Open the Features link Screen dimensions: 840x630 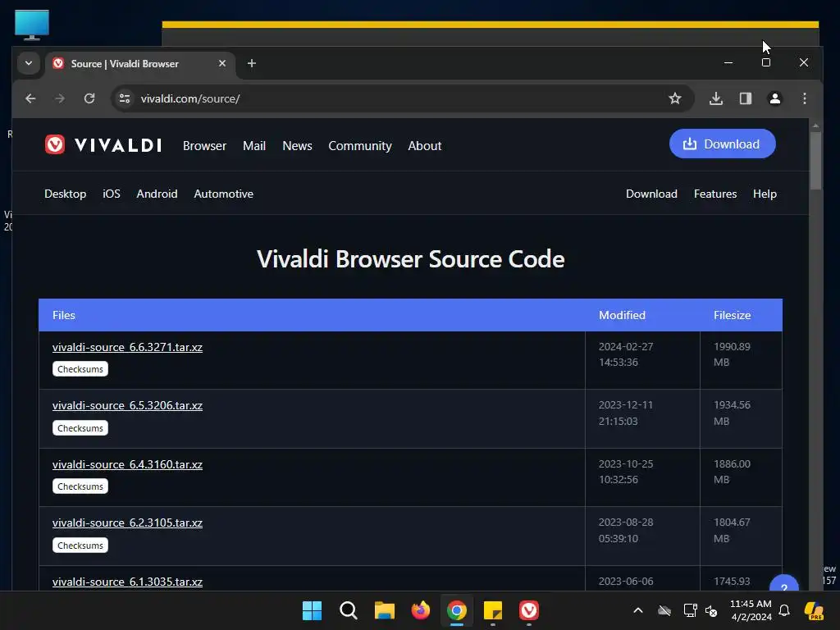pos(715,194)
